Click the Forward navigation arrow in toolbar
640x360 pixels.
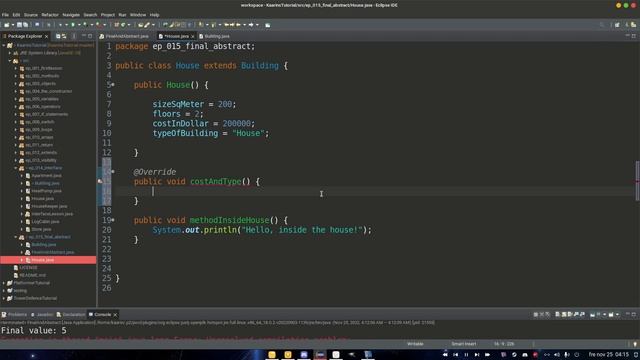[x=251, y=25]
